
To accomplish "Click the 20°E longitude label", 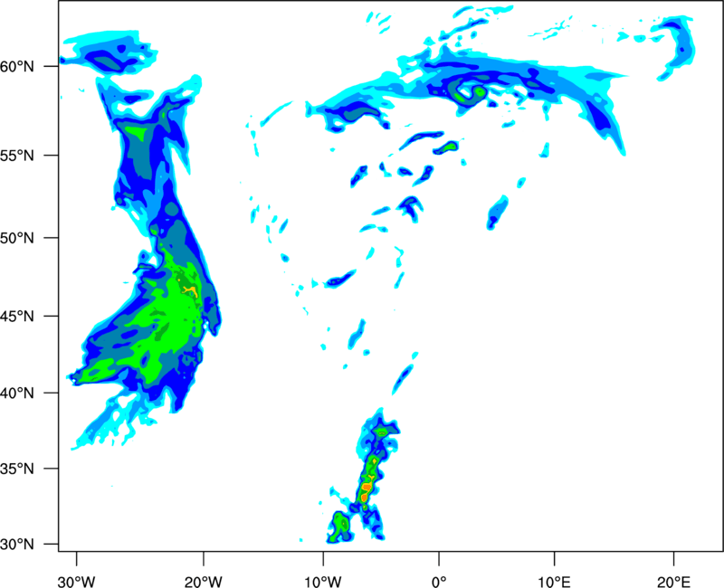I will (673, 582).
